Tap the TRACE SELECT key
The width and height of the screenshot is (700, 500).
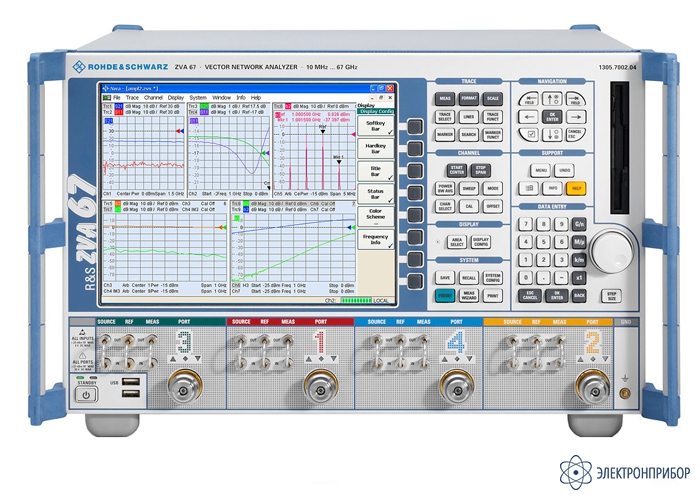pyautogui.click(x=445, y=117)
